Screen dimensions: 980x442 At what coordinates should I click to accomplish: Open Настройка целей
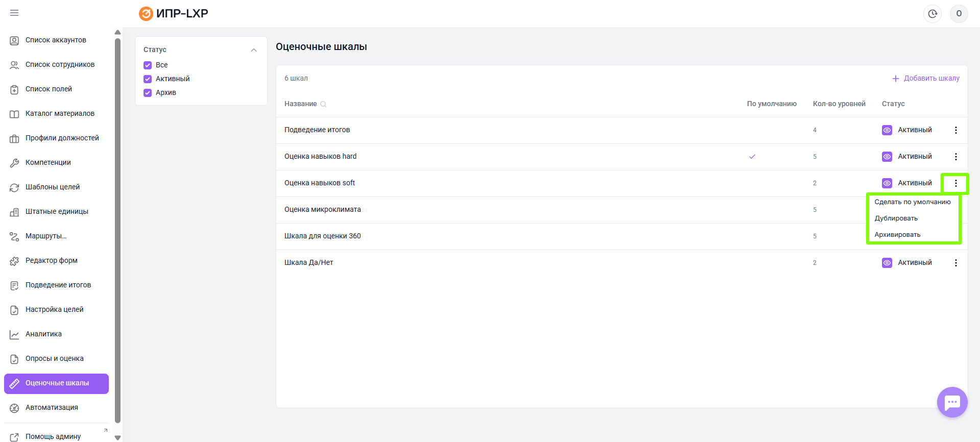coord(56,310)
